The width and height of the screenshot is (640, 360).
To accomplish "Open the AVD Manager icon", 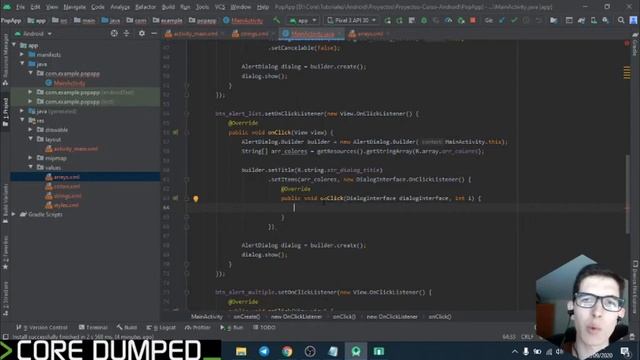I will (x=593, y=20).
